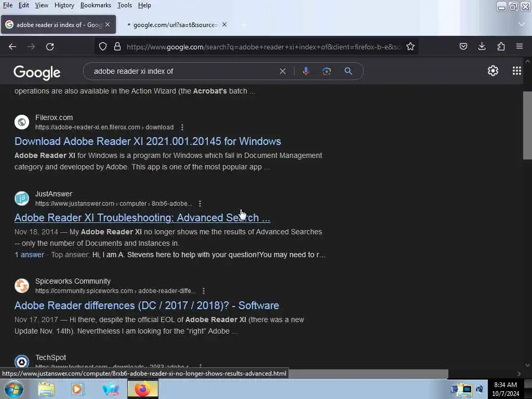
Task: Open the taskbar clock showing 8:34 AM
Action: (506, 389)
